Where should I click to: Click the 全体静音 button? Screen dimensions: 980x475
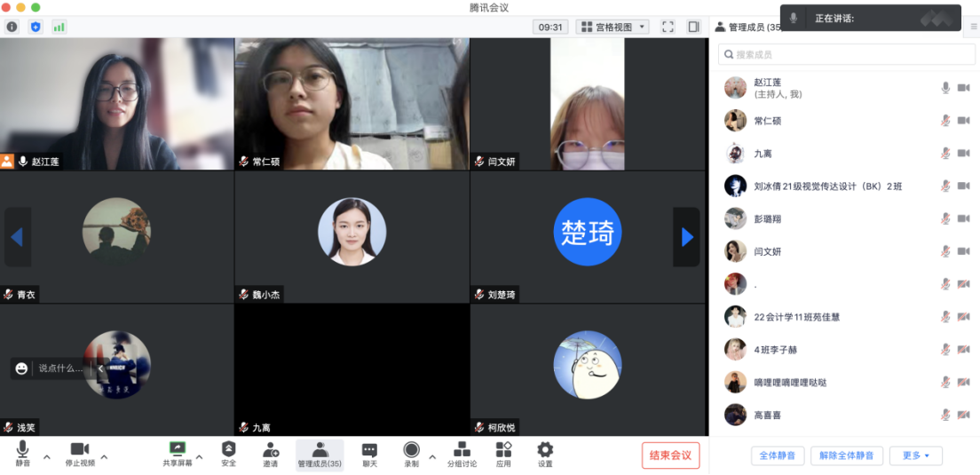[778, 455]
